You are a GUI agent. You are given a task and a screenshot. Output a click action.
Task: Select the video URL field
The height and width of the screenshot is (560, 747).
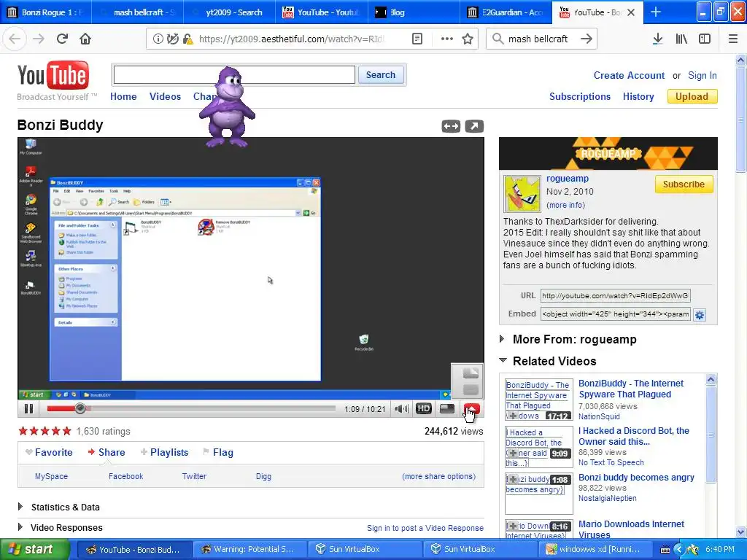pos(615,296)
